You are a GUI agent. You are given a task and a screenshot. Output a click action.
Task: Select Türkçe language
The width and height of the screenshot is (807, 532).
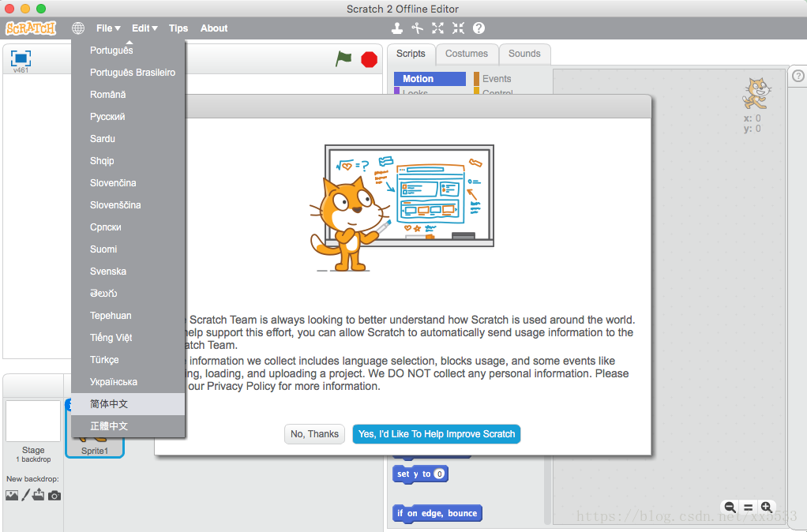tap(128, 360)
